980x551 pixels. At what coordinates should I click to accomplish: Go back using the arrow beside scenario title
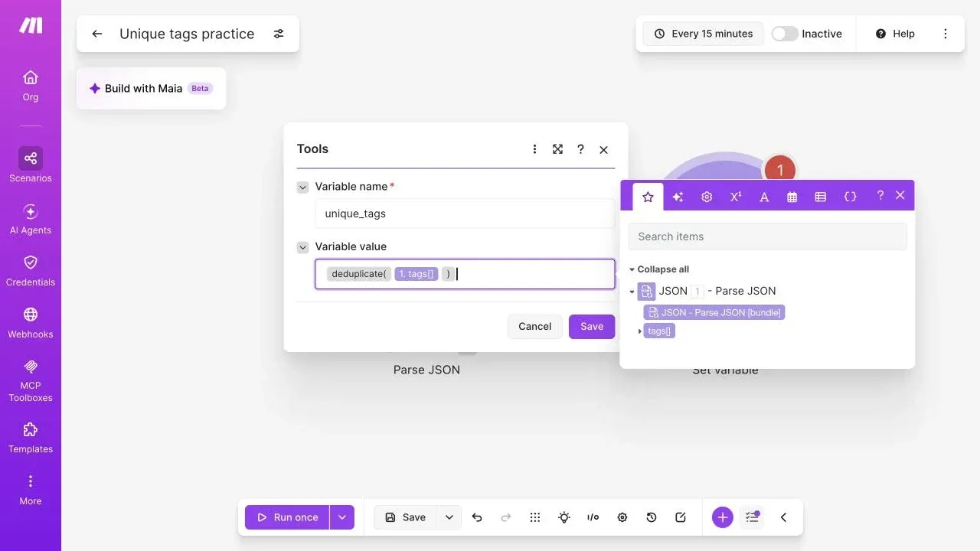click(x=96, y=34)
